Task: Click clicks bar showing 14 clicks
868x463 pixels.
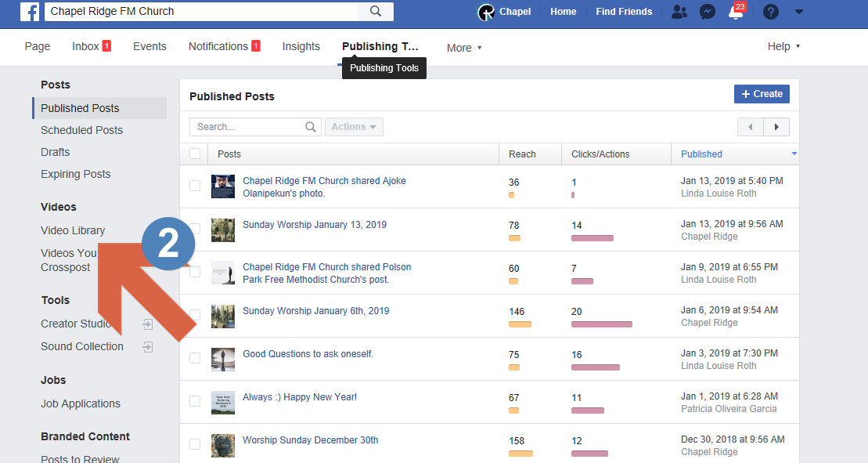Action: pyautogui.click(x=592, y=238)
